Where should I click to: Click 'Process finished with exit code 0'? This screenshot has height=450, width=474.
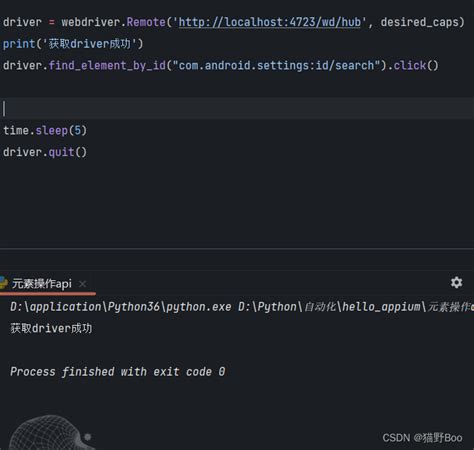pyautogui.click(x=118, y=372)
